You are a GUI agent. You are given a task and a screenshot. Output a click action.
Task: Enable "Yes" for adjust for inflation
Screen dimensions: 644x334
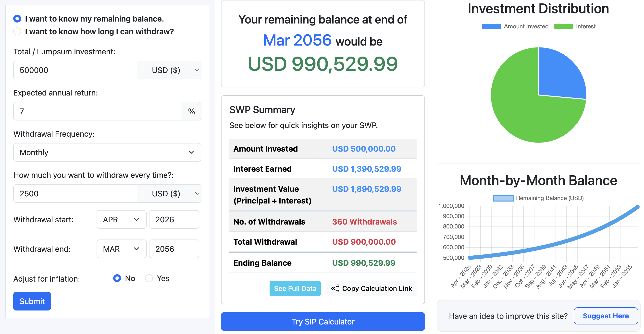149,278
